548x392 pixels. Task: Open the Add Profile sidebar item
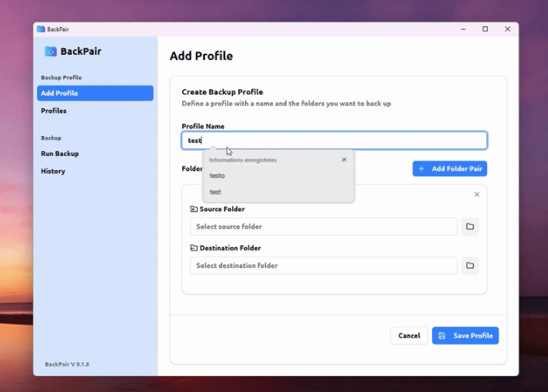click(95, 93)
